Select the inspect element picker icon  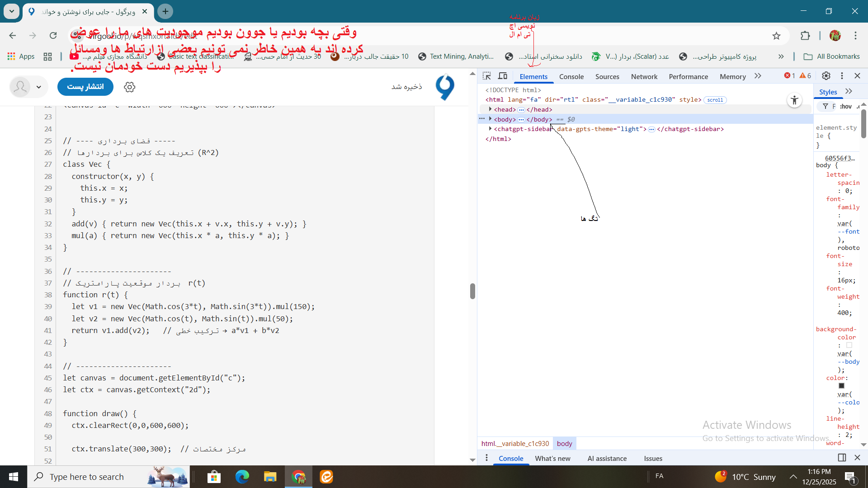(487, 76)
